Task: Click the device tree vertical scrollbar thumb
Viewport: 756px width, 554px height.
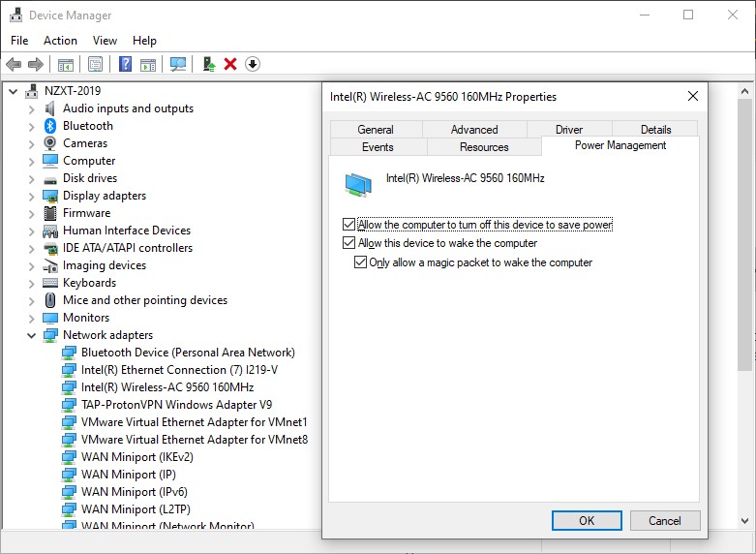Action: pos(744,235)
